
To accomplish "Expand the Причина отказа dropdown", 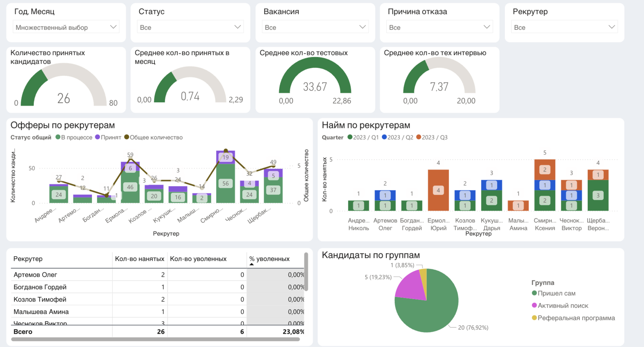I will coord(439,27).
